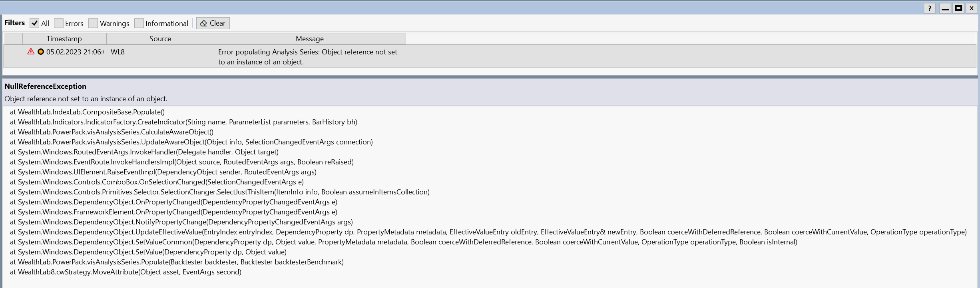
Task: Click the NullReferenceException heading
Action: click(x=45, y=86)
